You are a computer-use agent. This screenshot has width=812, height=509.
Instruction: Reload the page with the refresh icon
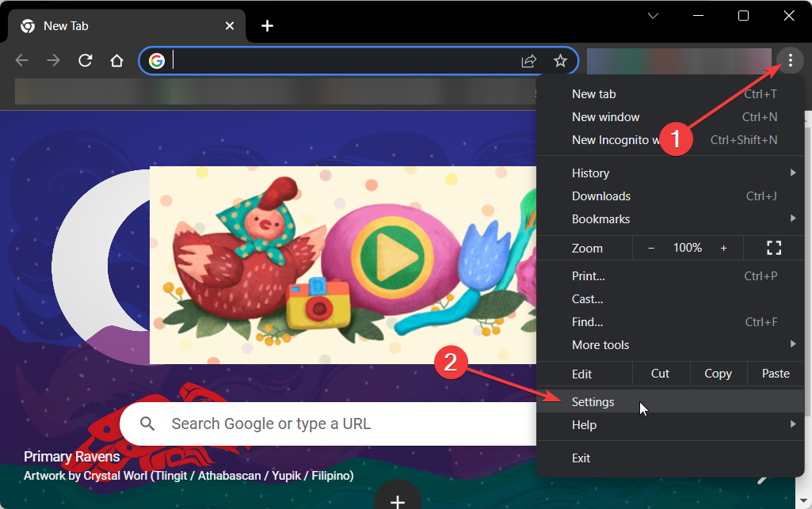[x=86, y=60]
